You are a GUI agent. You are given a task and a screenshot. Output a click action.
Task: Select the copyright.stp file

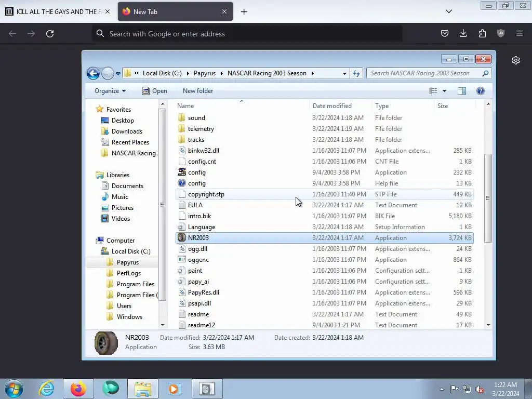coord(325,194)
